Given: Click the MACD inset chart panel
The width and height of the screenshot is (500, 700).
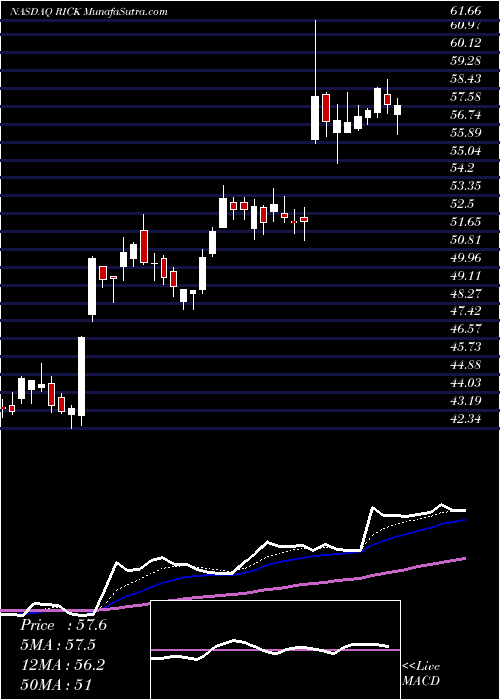Looking at the screenshot, I should pyautogui.click(x=276, y=650).
